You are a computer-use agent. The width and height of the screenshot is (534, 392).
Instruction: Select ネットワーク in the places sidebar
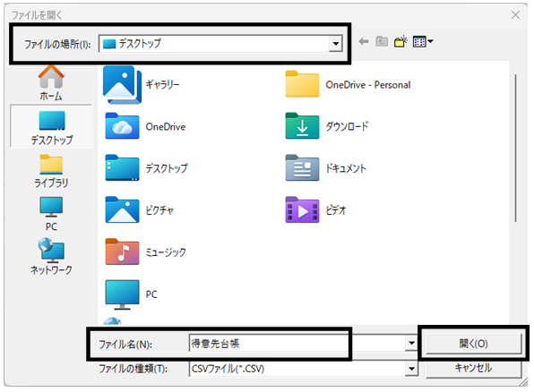click(51, 257)
